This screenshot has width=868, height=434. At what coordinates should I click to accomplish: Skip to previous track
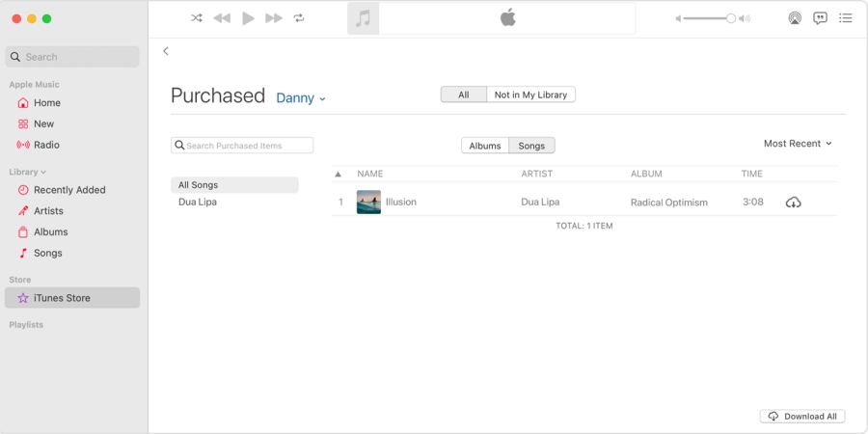click(x=222, y=18)
